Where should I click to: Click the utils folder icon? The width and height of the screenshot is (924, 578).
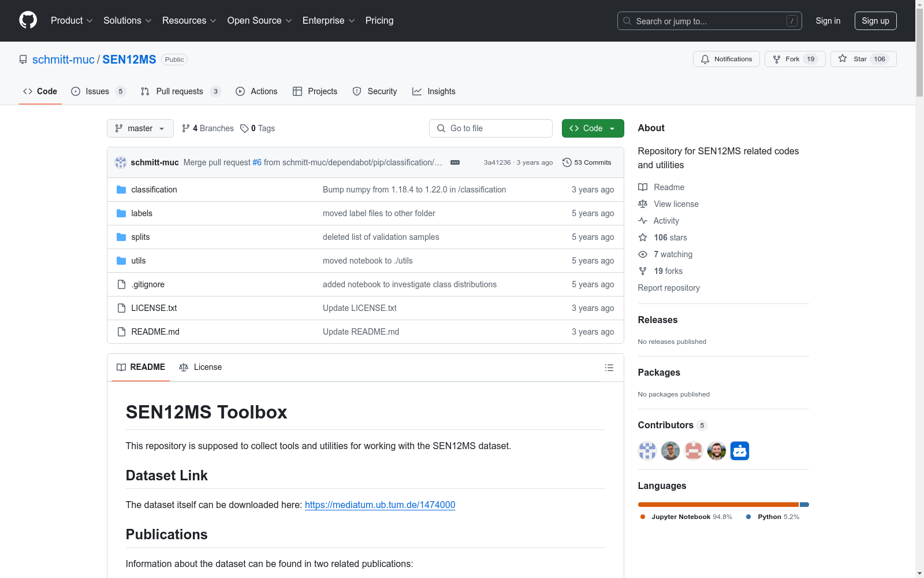point(121,261)
